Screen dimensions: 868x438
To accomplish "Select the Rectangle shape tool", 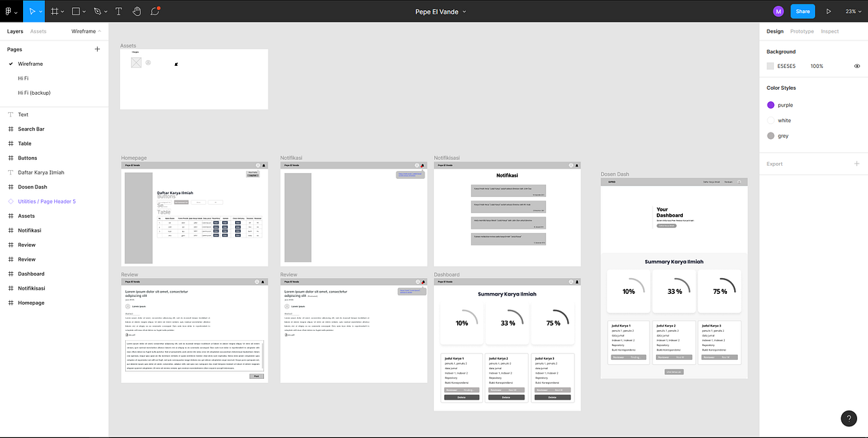I will [75, 11].
